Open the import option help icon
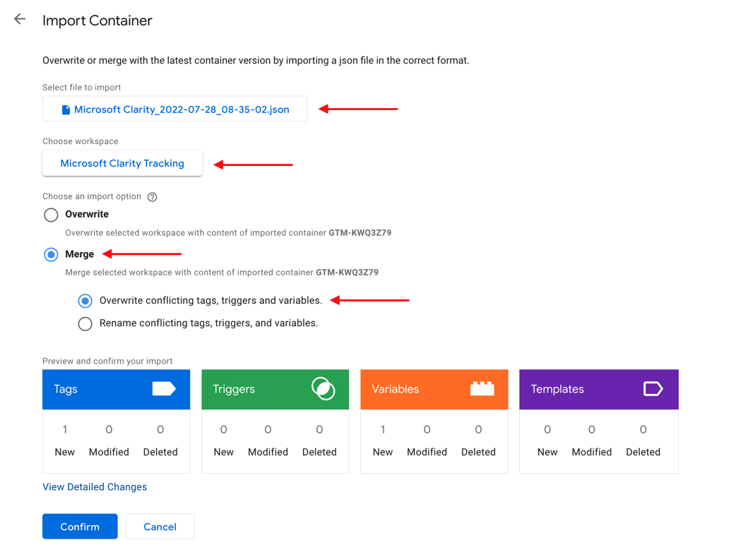The width and height of the screenshot is (729, 560). click(x=152, y=197)
